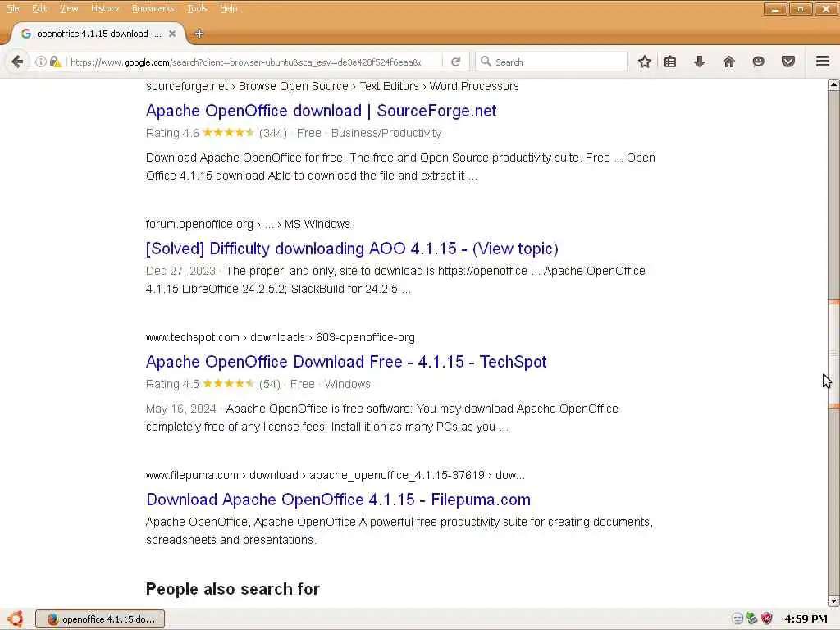Select the openoffice 4.1.15 download browser tab
840x630 pixels.
coord(98,33)
